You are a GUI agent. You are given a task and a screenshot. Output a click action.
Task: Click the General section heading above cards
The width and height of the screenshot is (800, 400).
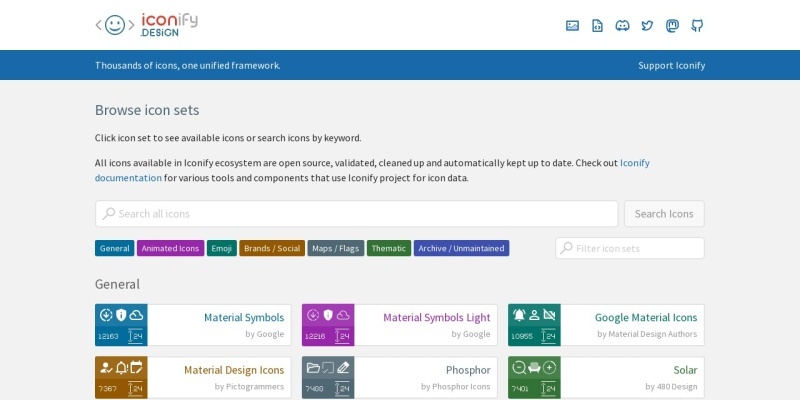pyautogui.click(x=117, y=284)
